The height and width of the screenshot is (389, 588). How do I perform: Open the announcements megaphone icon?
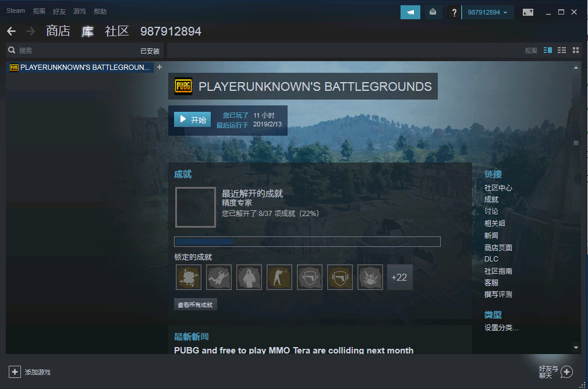coord(410,12)
